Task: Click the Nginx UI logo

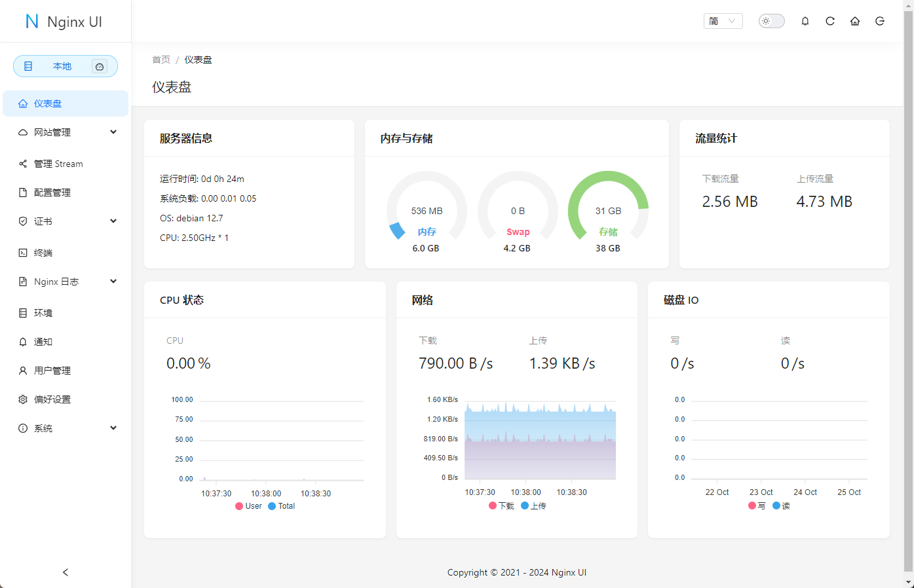Action: [65, 22]
